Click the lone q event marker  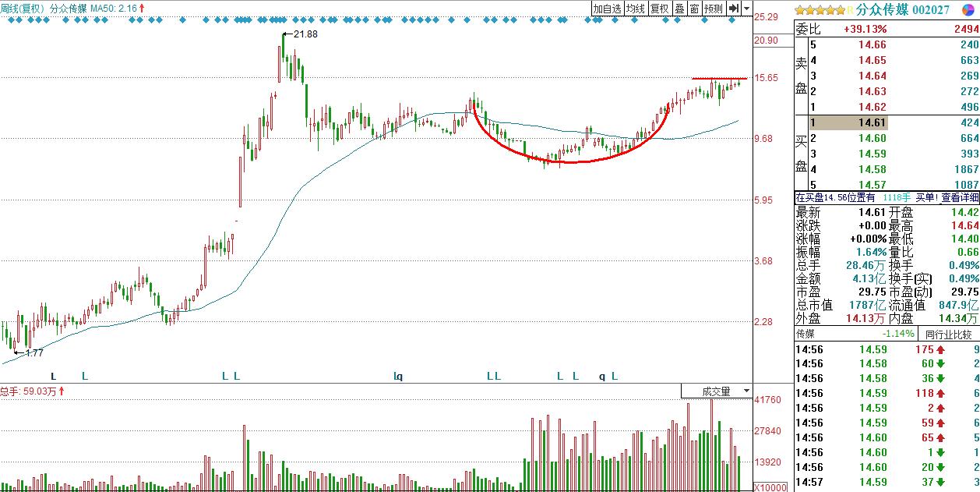[x=601, y=377]
